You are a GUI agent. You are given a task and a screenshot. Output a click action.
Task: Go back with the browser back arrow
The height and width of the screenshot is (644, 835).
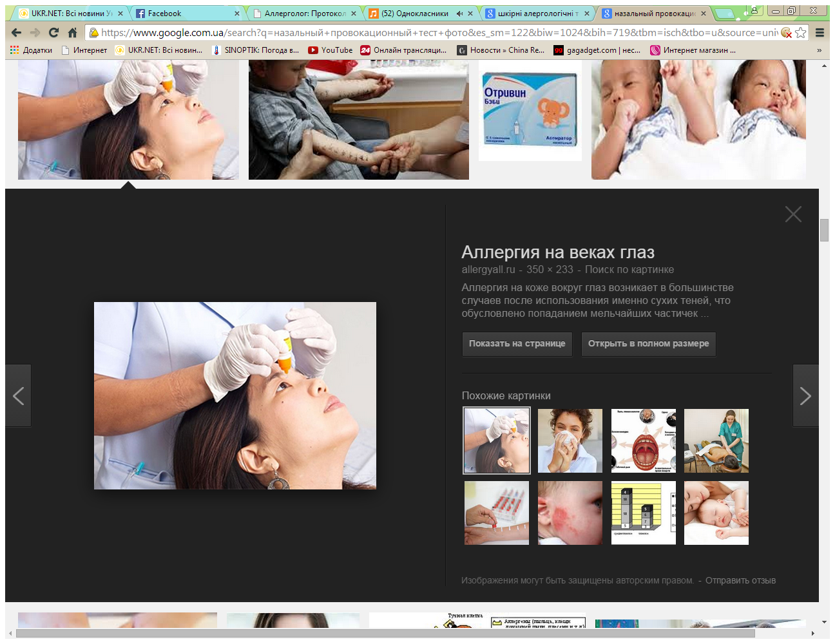pos(17,32)
